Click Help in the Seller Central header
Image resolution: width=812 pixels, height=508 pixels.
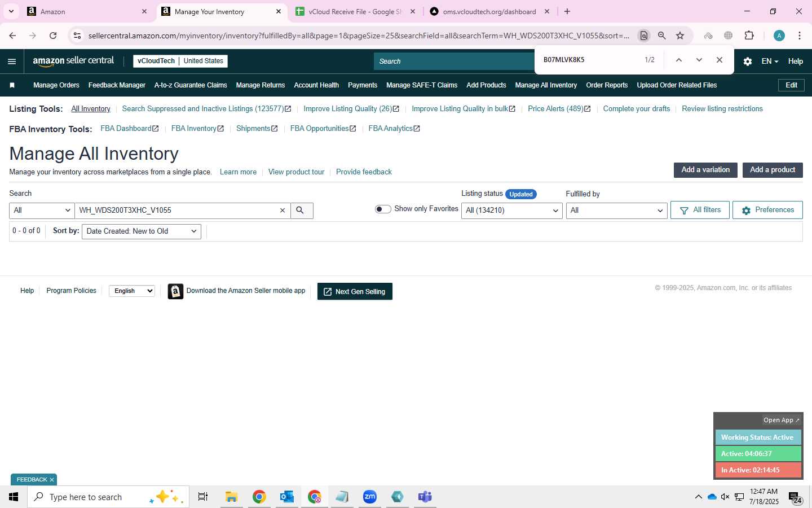click(x=795, y=62)
